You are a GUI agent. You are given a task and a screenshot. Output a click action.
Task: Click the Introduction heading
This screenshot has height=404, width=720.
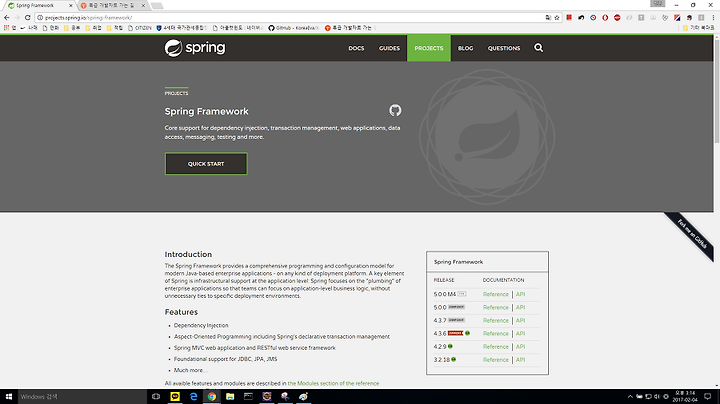tap(188, 254)
